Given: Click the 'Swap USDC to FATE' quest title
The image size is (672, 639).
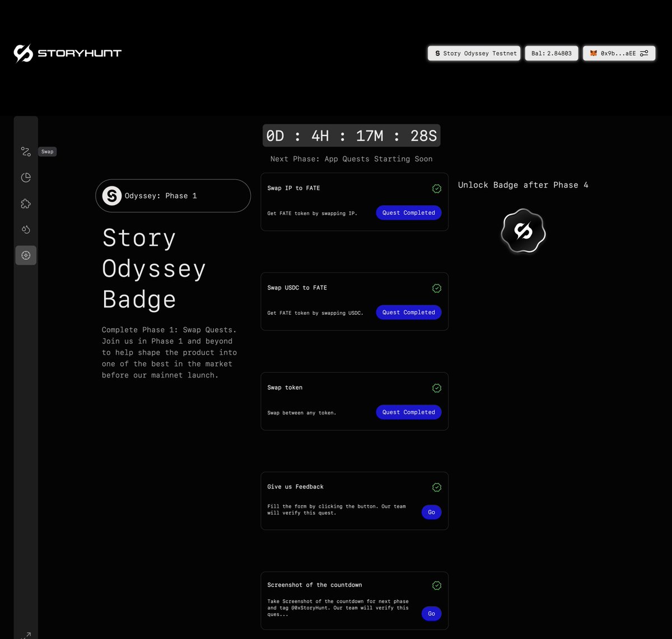Looking at the screenshot, I should click(x=297, y=288).
